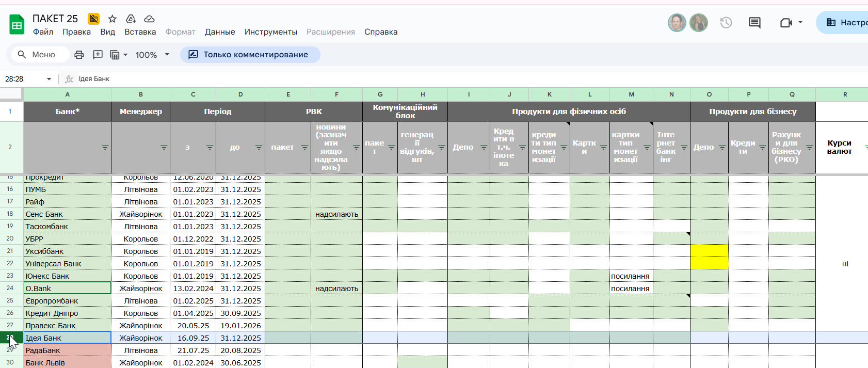Screen dimensions: 868x368
Task: Click the Name Box showing 28:28
Action: 23,79
